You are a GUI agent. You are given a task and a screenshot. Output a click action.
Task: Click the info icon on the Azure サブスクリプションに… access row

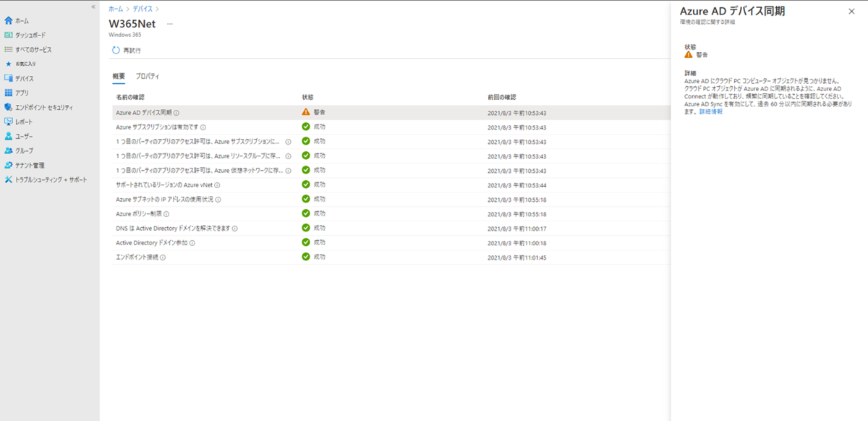coord(289,142)
